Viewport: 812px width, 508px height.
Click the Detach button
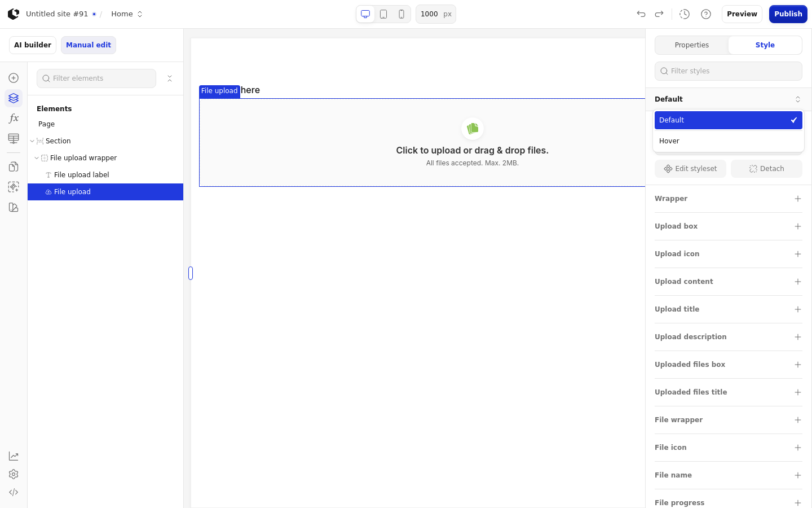coord(766,169)
